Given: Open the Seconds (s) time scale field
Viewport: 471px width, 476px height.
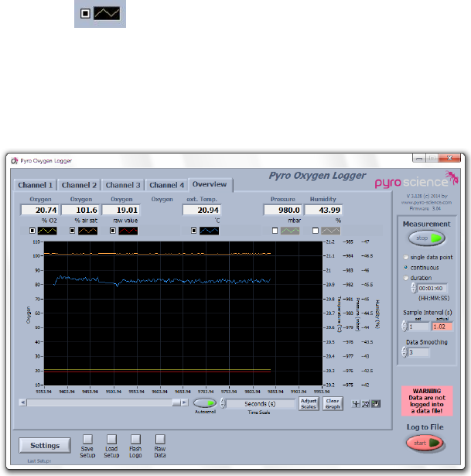Looking at the screenshot, I should (260, 404).
